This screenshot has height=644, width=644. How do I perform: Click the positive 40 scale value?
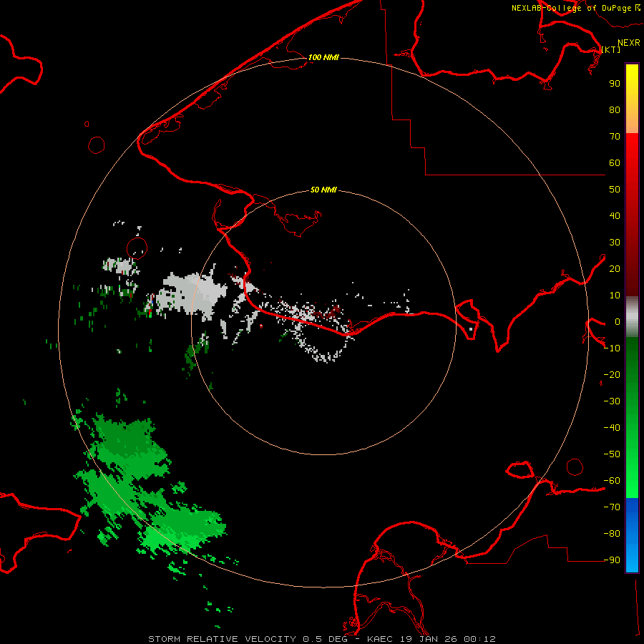click(615, 215)
